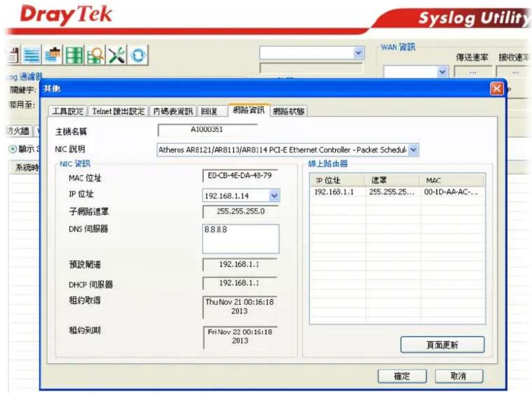Open the IP 位址 192.168.1.14 dropdown
Image resolution: width=532 pixels, height=393 pixels.
coord(274,195)
